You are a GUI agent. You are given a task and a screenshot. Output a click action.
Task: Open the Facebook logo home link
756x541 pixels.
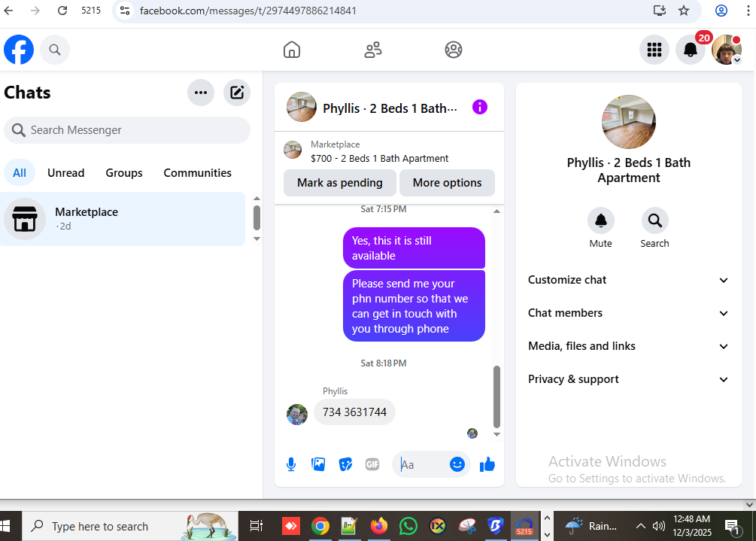(19, 50)
